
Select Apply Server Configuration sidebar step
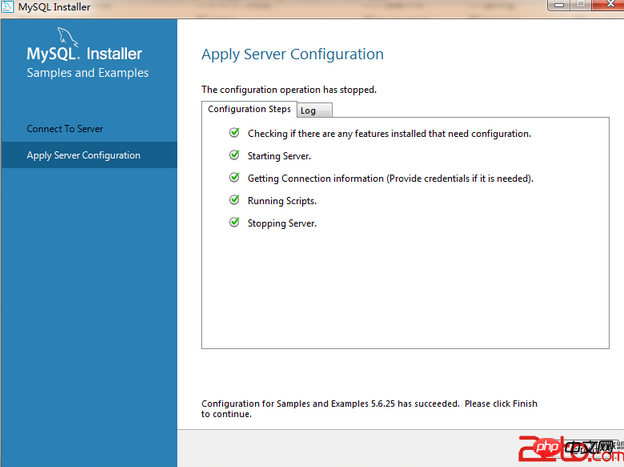point(89,155)
